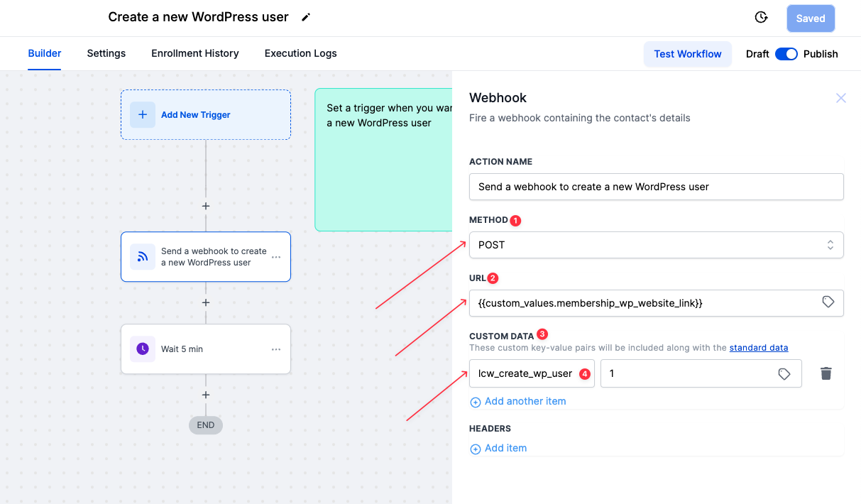Click the tag icon in URL field
Viewport: 861px width, 504px height.
828,302
